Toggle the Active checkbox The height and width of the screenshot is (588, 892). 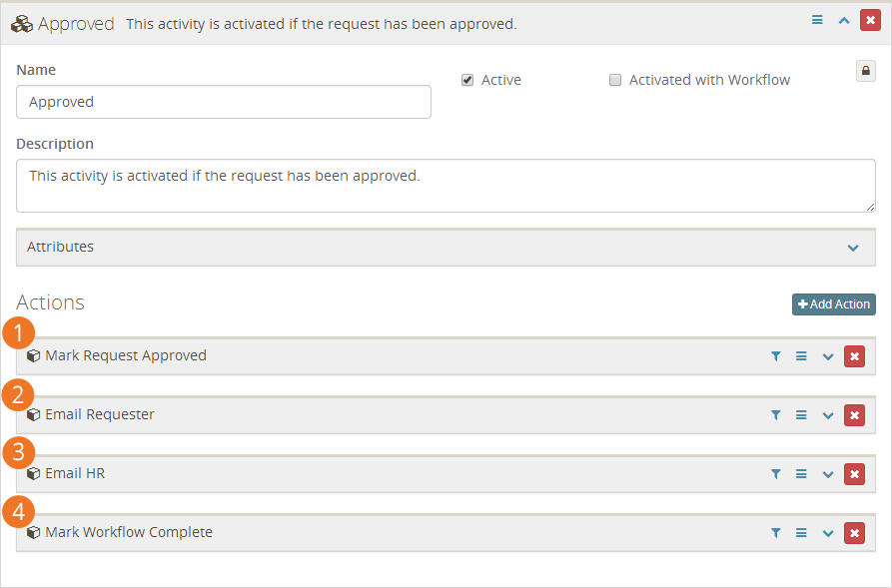pyautogui.click(x=467, y=80)
